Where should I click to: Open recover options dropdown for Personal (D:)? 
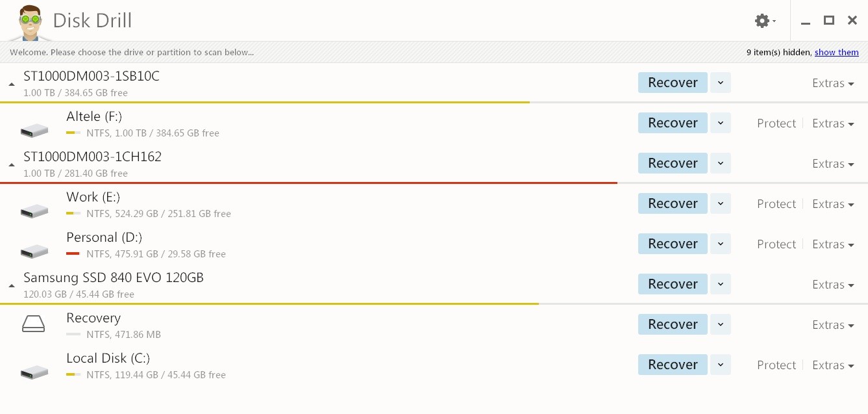[x=721, y=244]
